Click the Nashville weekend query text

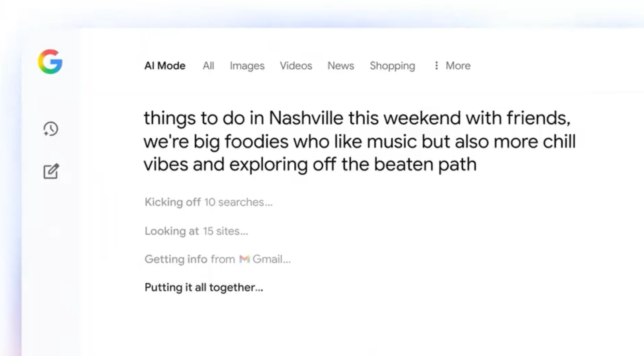tap(359, 141)
